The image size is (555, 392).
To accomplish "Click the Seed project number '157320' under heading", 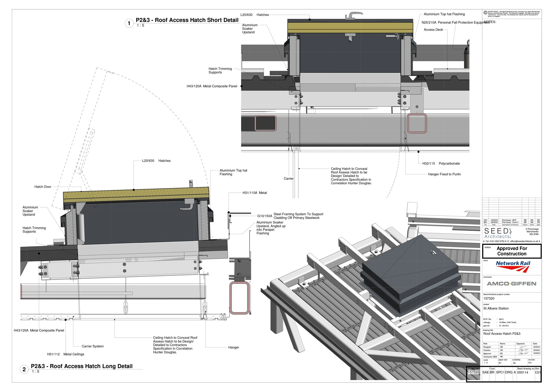I will coord(489,298).
